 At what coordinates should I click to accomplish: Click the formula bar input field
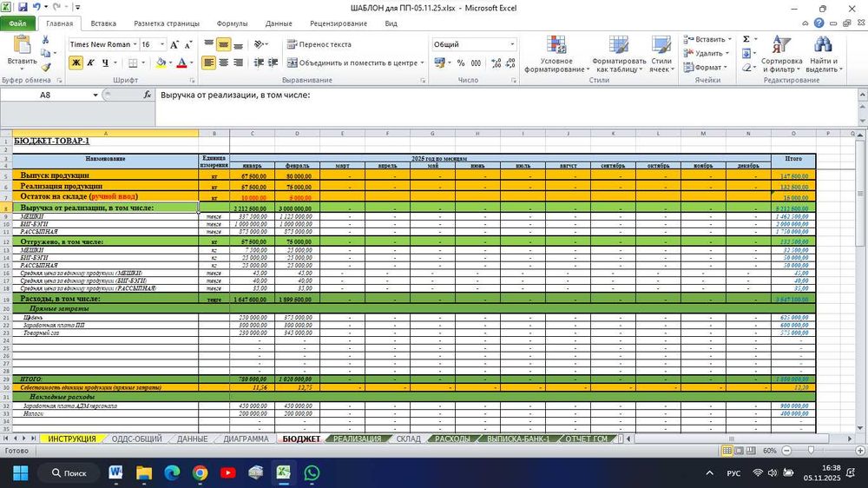coord(507,106)
